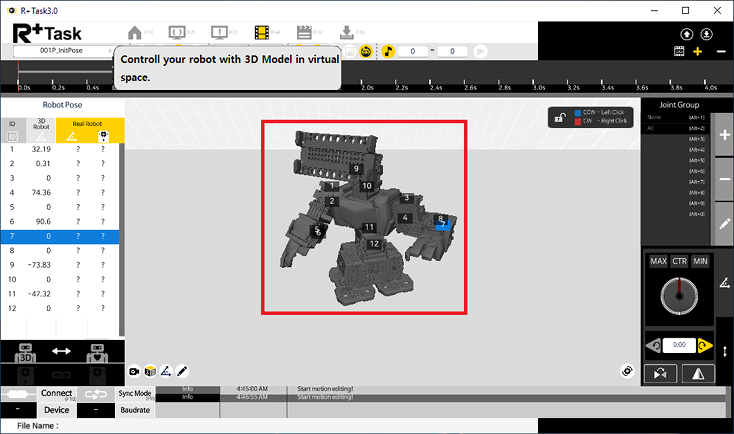Edit joint group with pencil button
The width and height of the screenshot is (734, 434).
coord(725,223)
